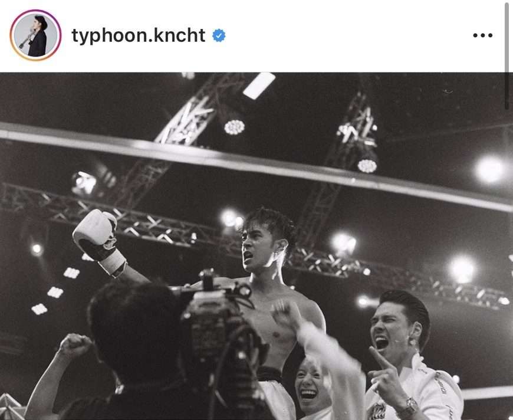513x420 pixels.
Task: Tap the raised fist at bottom left
Action: (75, 346)
